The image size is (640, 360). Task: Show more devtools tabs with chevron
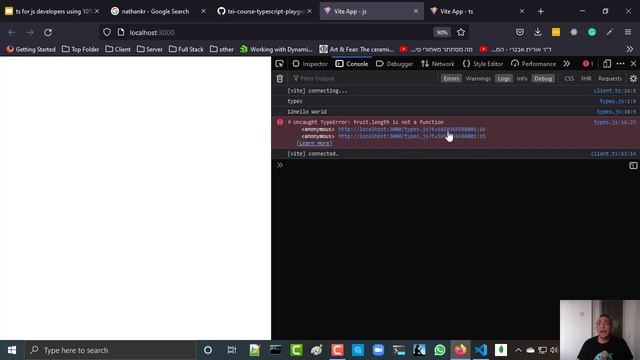pyautogui.click(x=567, y=64)
